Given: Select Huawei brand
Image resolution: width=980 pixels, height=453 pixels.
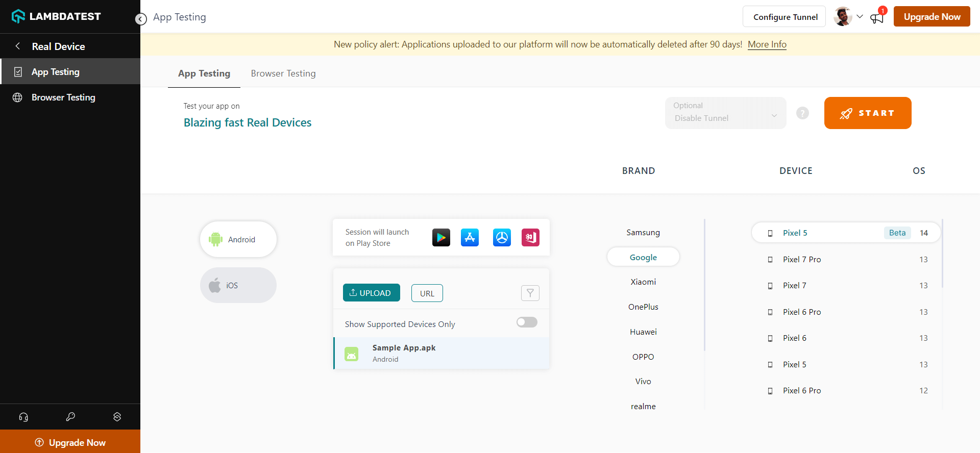Looking at the screenshot, I should click(643, 332).
